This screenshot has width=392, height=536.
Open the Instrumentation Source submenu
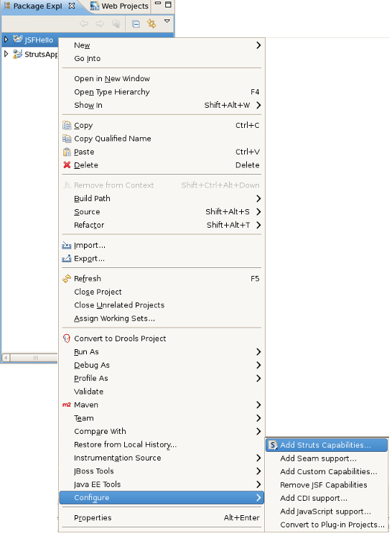162,458
